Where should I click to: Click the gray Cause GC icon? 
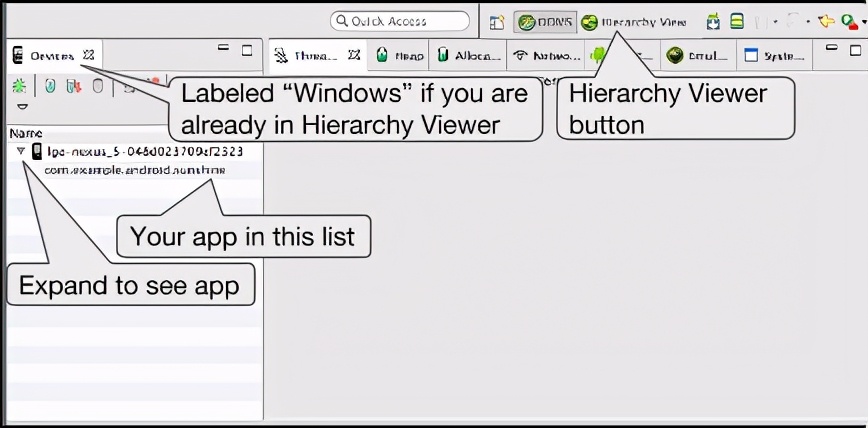97,86
